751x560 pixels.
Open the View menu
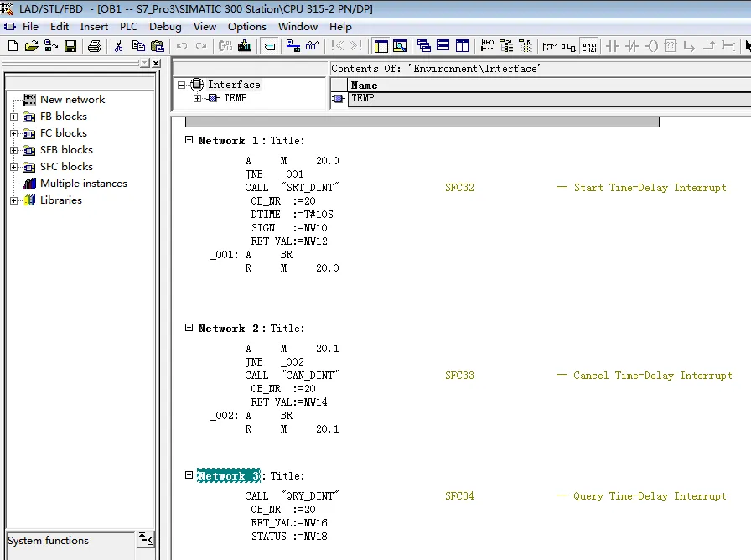pos(205,26)
